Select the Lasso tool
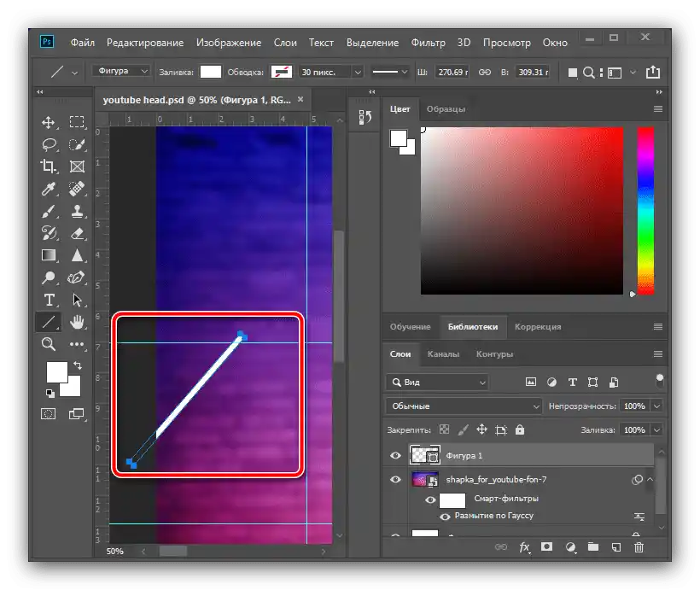This screenshot has height=590, width=700. [x=48, y=144]
